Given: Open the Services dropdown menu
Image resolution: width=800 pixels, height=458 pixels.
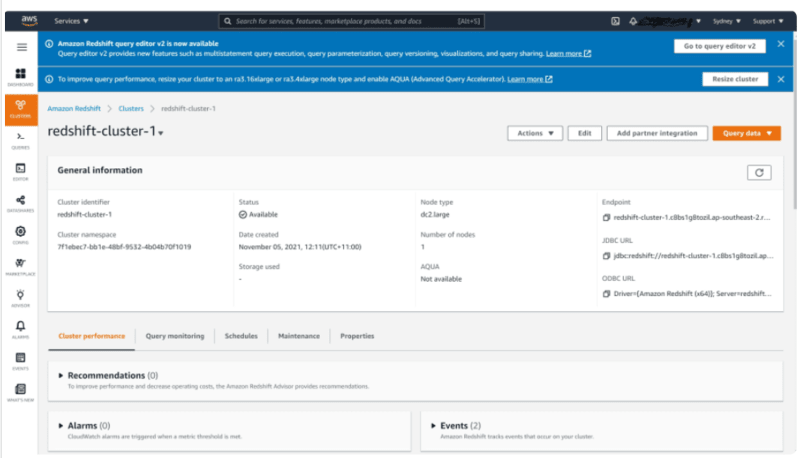Looking at the screenshot, I should 71,21.
